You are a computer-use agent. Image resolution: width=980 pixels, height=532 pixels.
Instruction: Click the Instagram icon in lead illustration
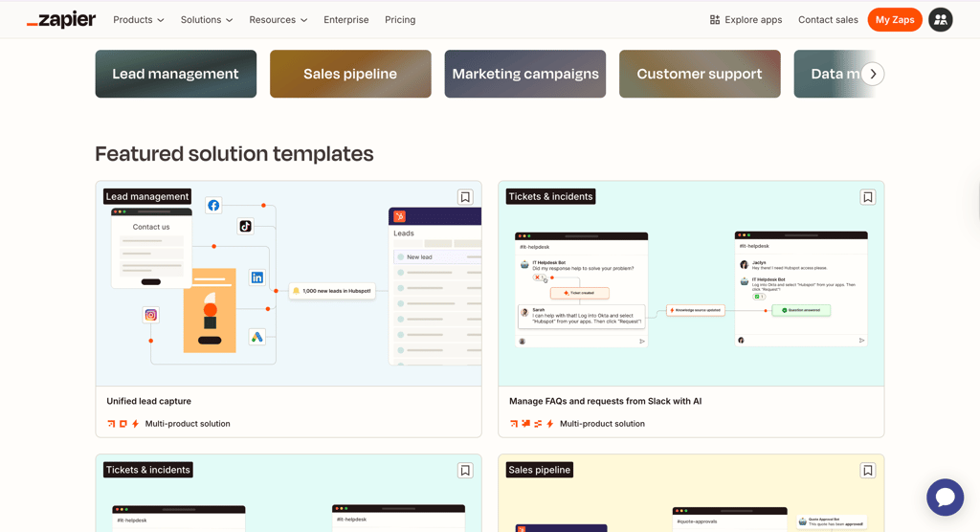(x=150, y=315)
